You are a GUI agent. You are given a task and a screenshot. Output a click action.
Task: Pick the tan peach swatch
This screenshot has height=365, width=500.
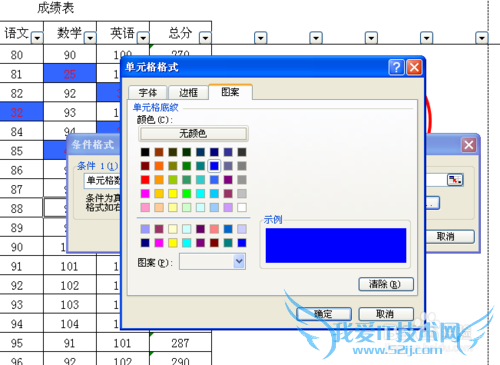(x=159, y=208)
